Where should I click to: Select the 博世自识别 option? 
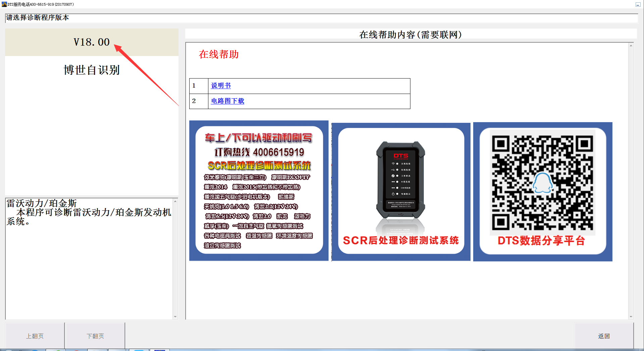[x=92, y=70]
